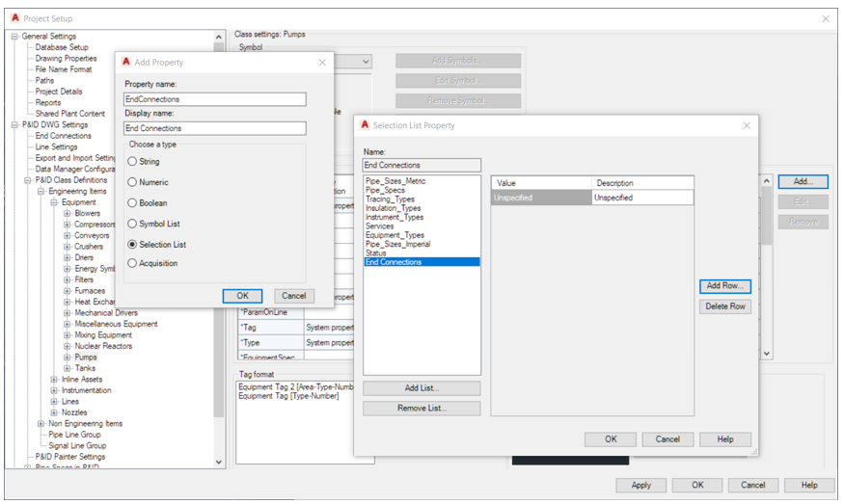The width and height of the screenshot is (844, 504).
Task: Choose the Boolean type option
Action: click(x=132, y=202)
